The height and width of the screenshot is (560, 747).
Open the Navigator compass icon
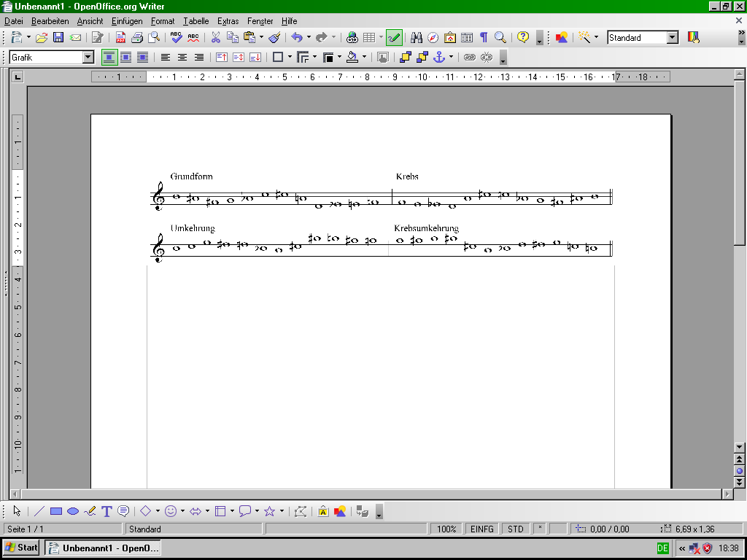click(x=433, y=38)
